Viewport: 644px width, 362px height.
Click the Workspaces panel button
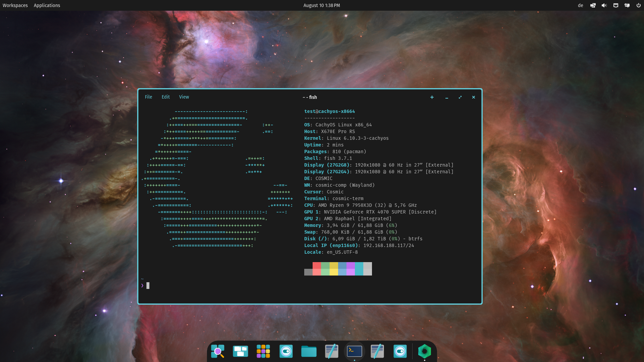tap(15, 5)
